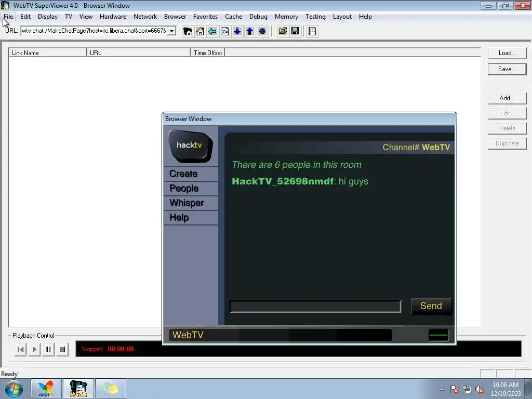This screenshot has height=399, width=532.
Task: Open the Network menu
Action: tap(145, 17)
